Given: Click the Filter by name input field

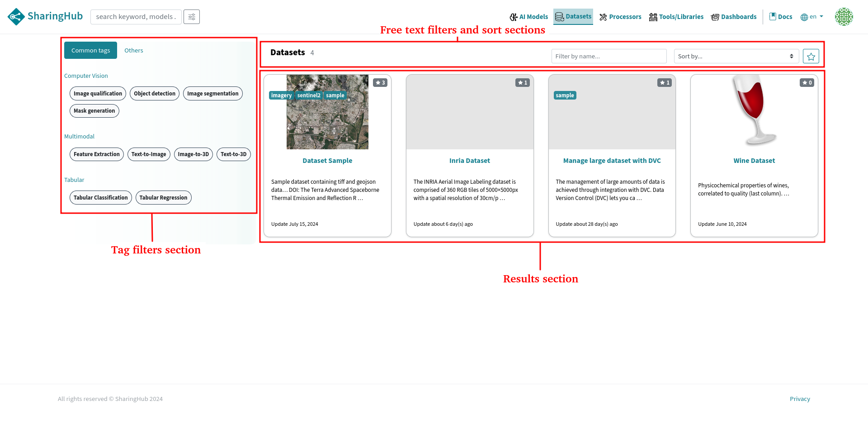Looking at the screenshot, I should pos(609,57).
